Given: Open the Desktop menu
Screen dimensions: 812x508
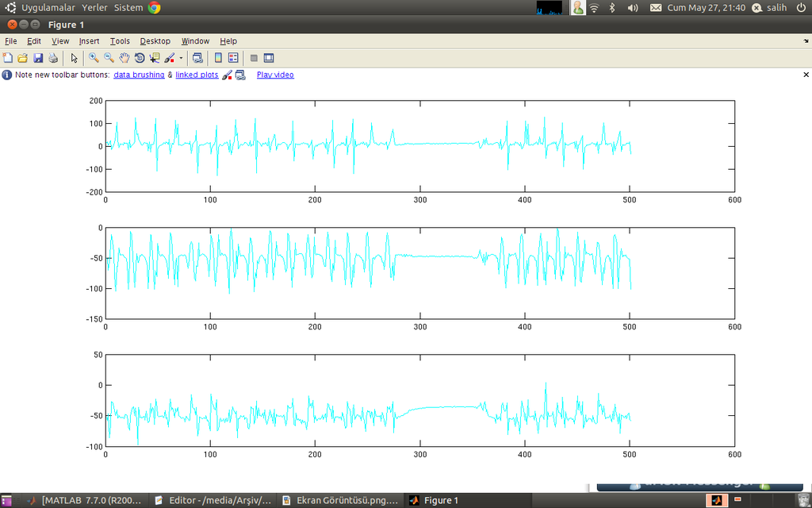Looking at the screenshot, I should coord(155,41).
